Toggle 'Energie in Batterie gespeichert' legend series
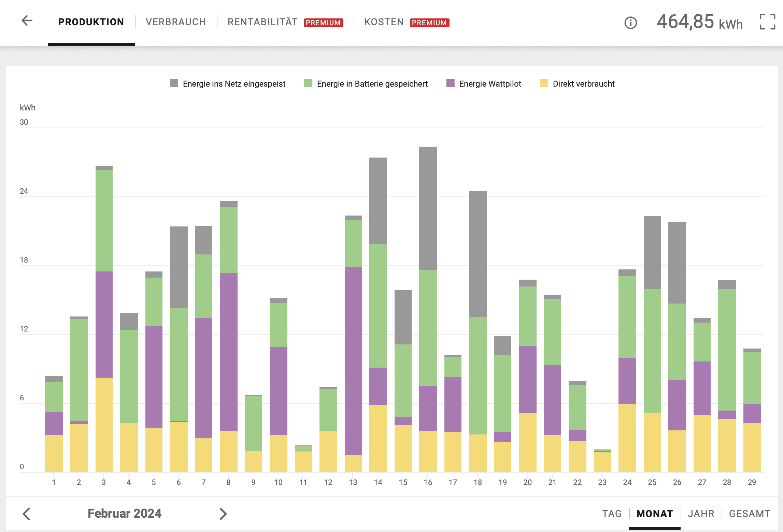 (x=366, y=84)
